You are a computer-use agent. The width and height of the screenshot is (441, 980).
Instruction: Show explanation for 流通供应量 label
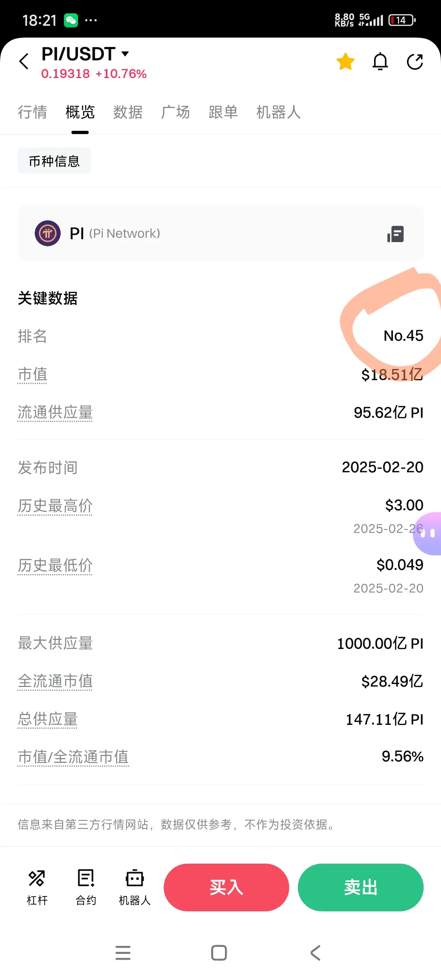click(x=55, y=413)
